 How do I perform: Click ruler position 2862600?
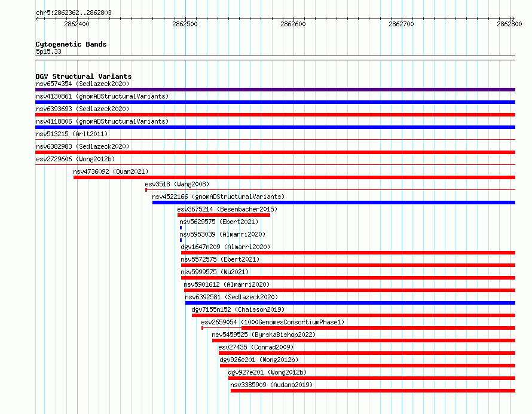pyautogui.click(x=293, y=24)
